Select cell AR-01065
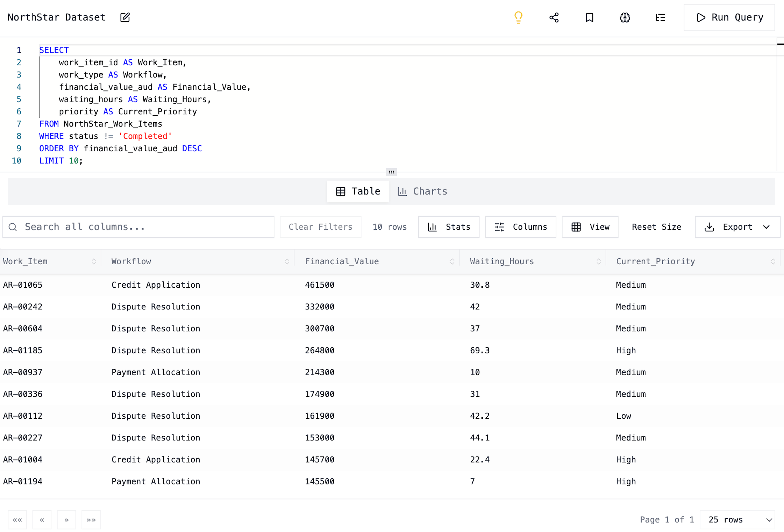 (x=23, y=285)
